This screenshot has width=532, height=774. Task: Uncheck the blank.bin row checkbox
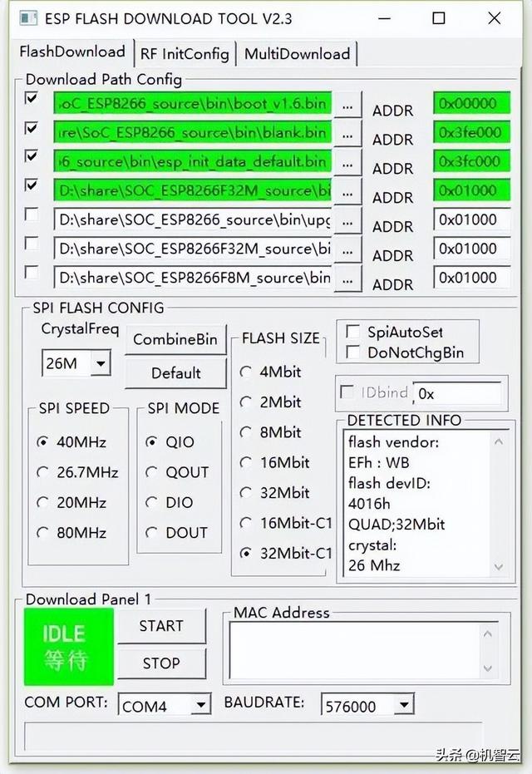tap(31, 128)
